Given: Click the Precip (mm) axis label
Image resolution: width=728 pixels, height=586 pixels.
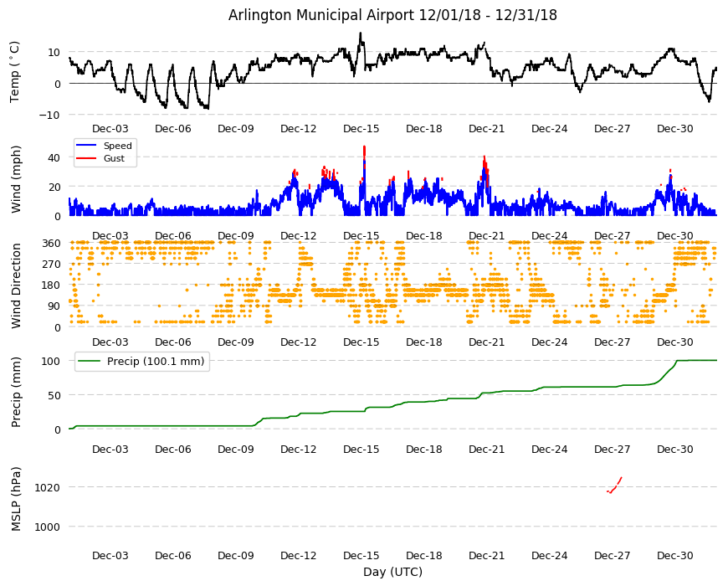Looking at the screenshot, I should pos(16,392).
